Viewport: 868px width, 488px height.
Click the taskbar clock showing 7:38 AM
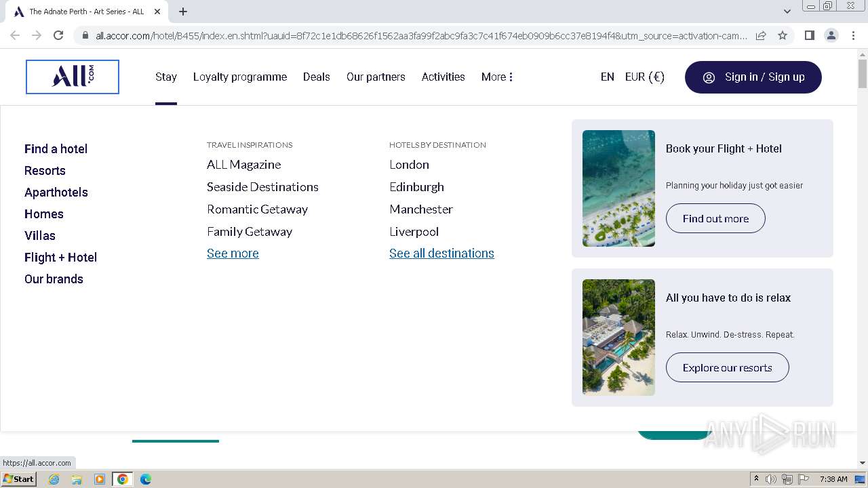pyautogui.click(x=833, y=479)
